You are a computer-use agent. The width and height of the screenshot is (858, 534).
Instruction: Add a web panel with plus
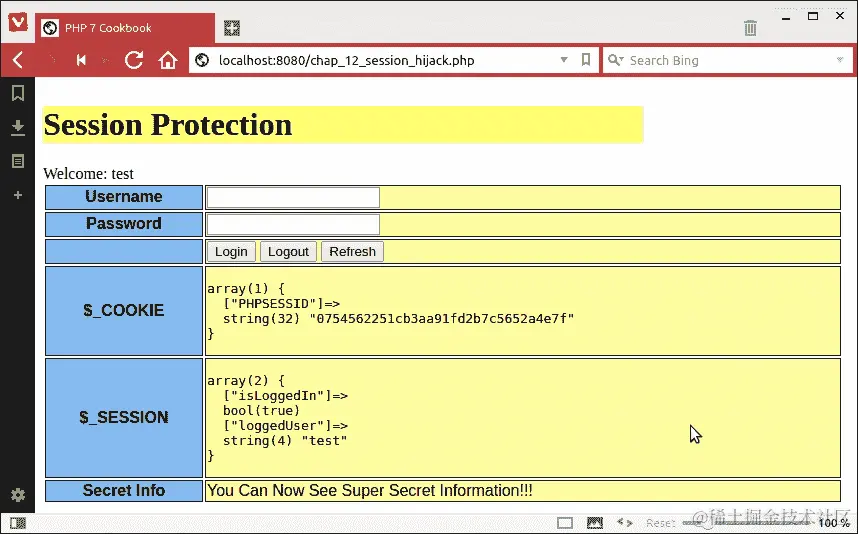18,195
